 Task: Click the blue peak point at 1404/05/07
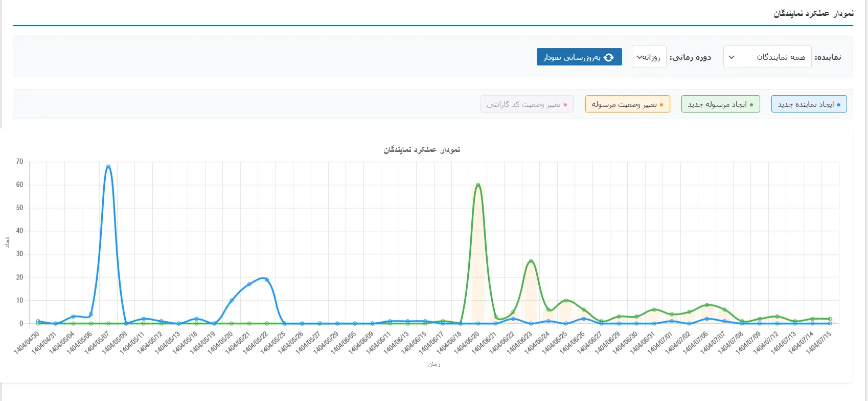pos(108,167)
